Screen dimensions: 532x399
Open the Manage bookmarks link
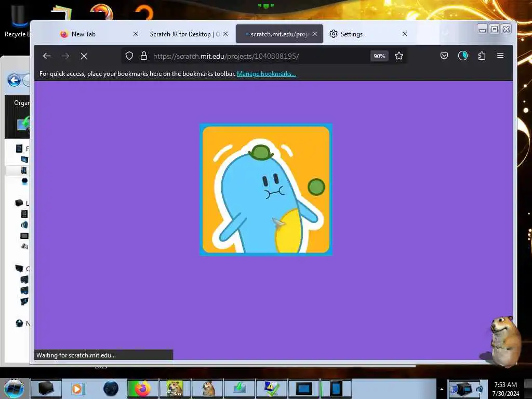pos(267,74)
